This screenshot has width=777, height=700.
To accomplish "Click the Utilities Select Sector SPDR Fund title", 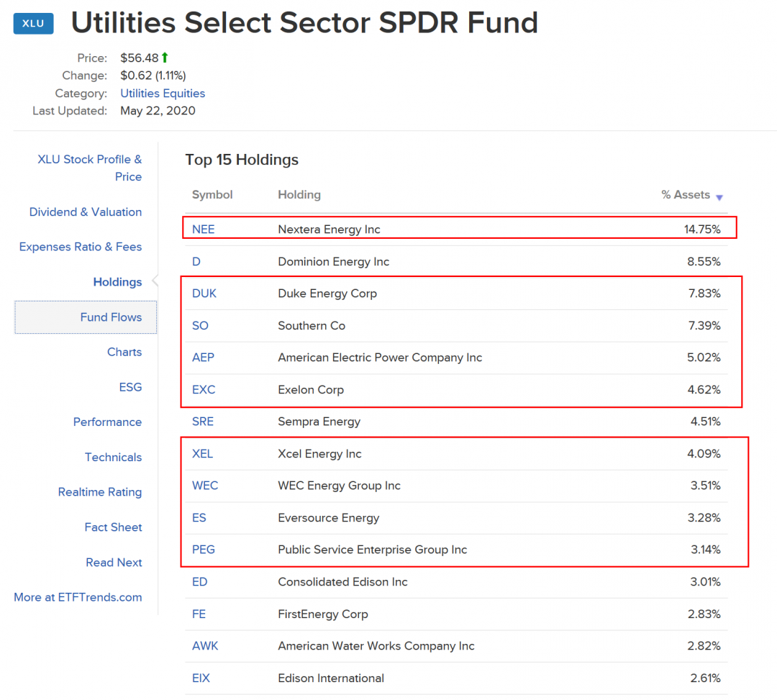I will 305,23.
